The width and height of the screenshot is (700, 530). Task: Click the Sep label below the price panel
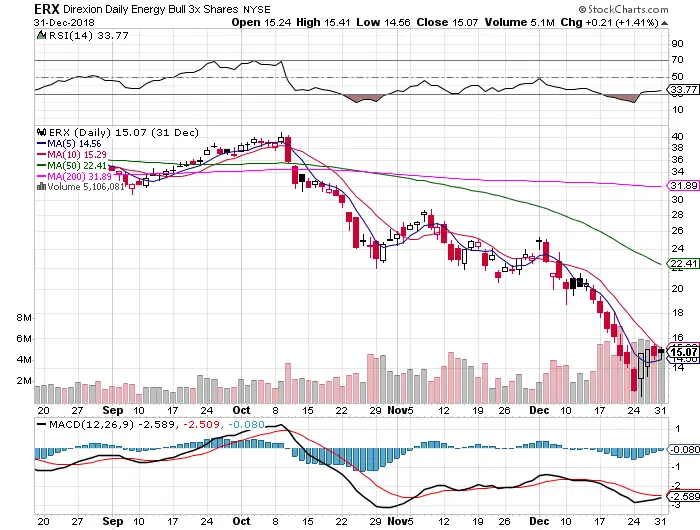[112, 410]
